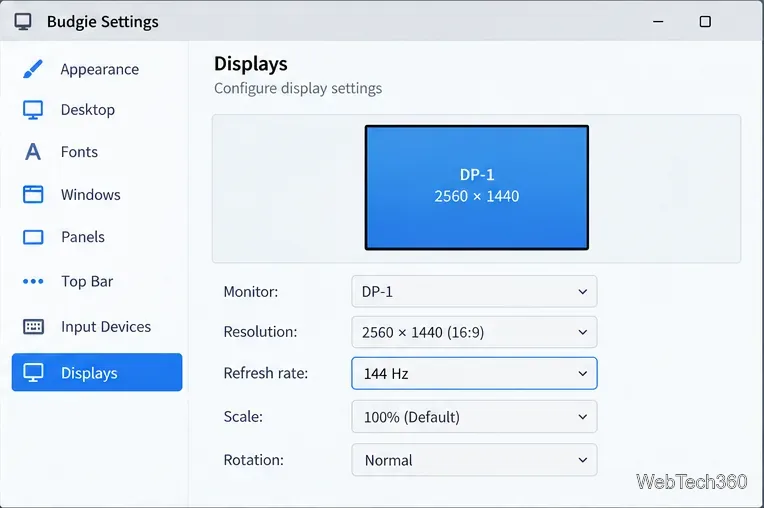
Task: Click the Input Devices keyboard icon
Action: (x=33, y=326)
